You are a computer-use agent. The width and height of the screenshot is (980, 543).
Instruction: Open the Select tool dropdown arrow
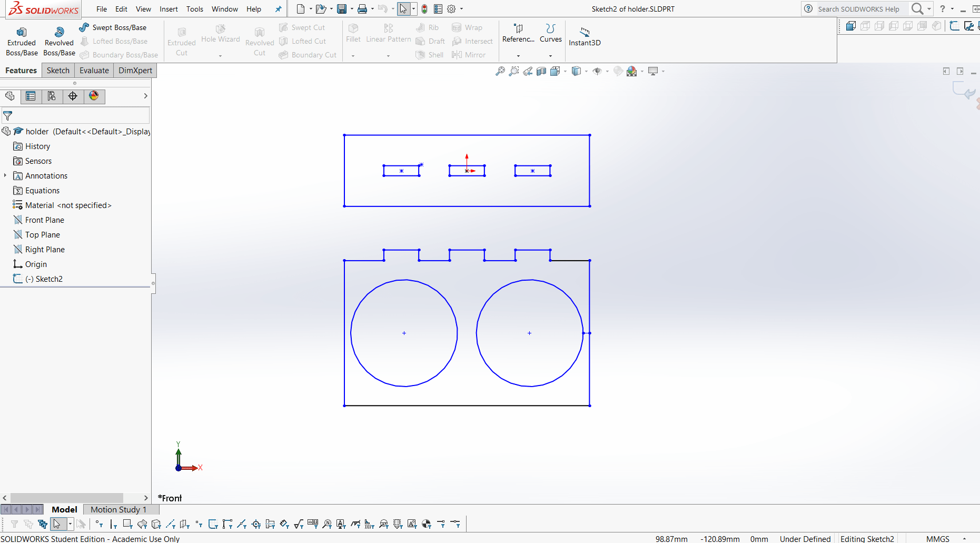pyautogui.click(x=413, y=9)
